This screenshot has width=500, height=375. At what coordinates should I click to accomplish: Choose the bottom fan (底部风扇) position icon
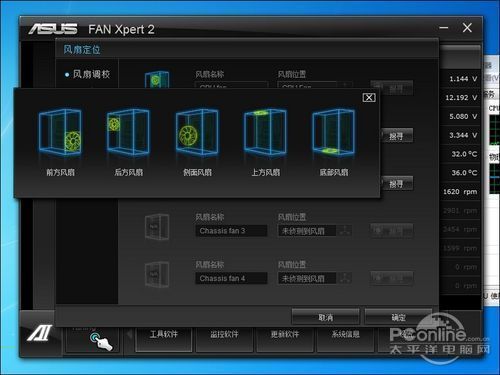pyautogui.click(x=334, y=133)
